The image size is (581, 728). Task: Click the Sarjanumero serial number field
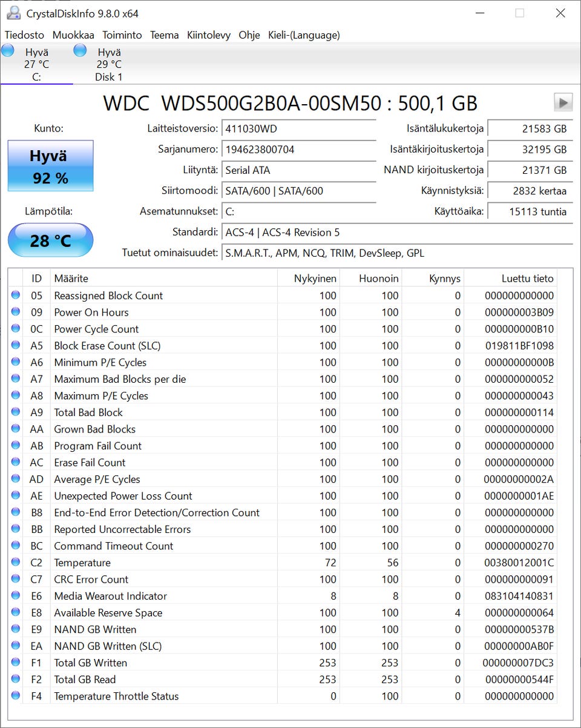(299, 150)
